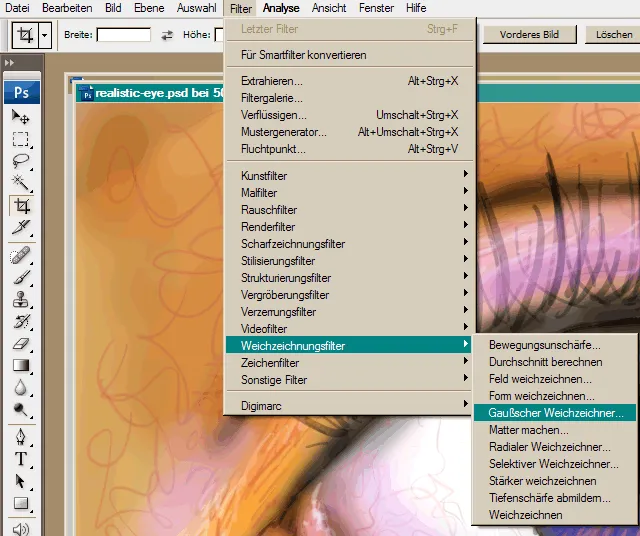This screenshot has width=640, height=536.
Task: Select the Brush tool
Action: tap(20, 278)
